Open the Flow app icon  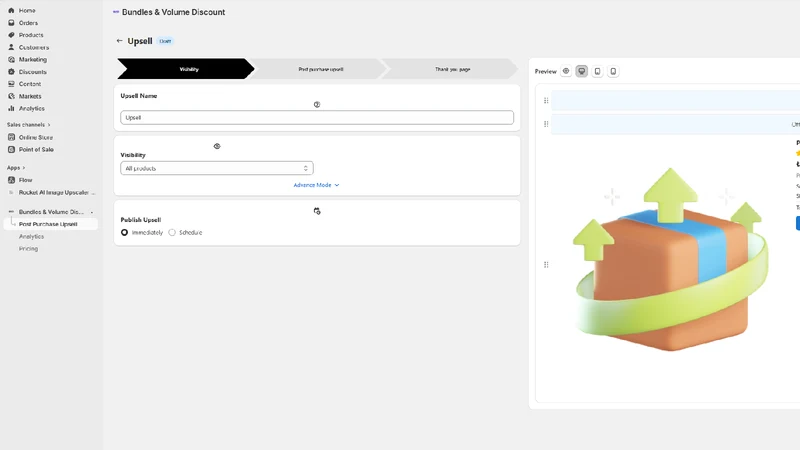(11, 180)
